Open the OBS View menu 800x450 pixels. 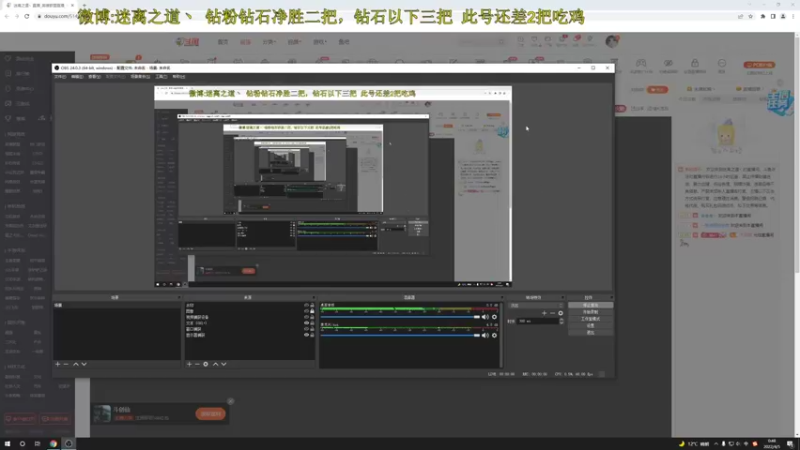point(94,77)
